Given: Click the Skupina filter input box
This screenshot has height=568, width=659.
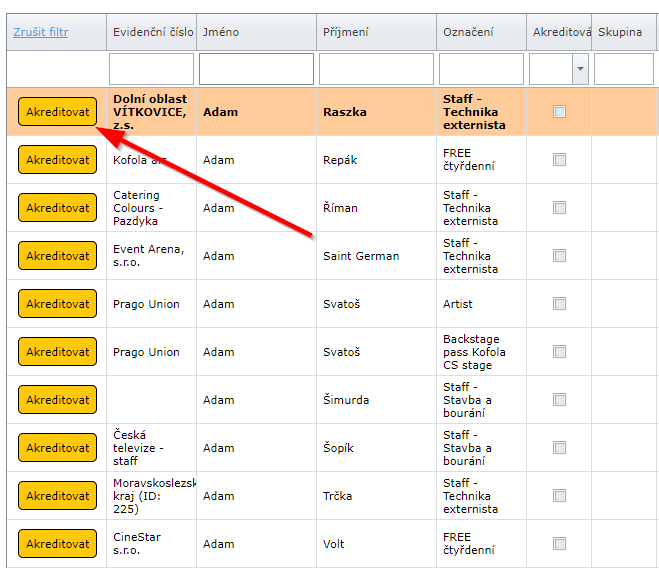Looking at the screenshot, I should coord(624,69).
